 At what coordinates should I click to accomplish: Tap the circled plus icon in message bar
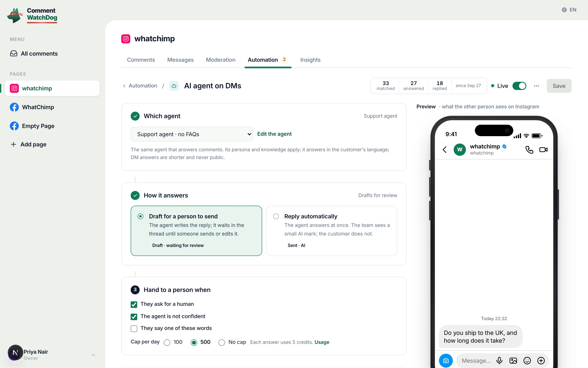[541, 361]
